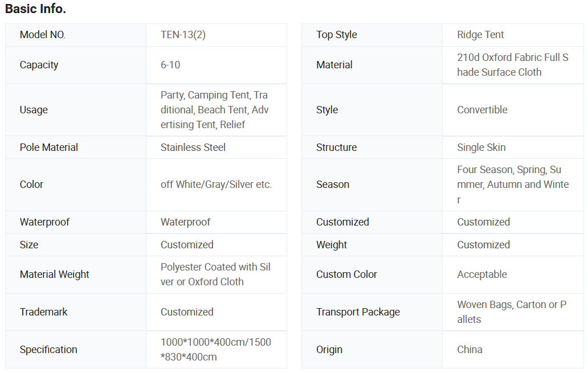Select the Specification dimensions value

(215, 350)
